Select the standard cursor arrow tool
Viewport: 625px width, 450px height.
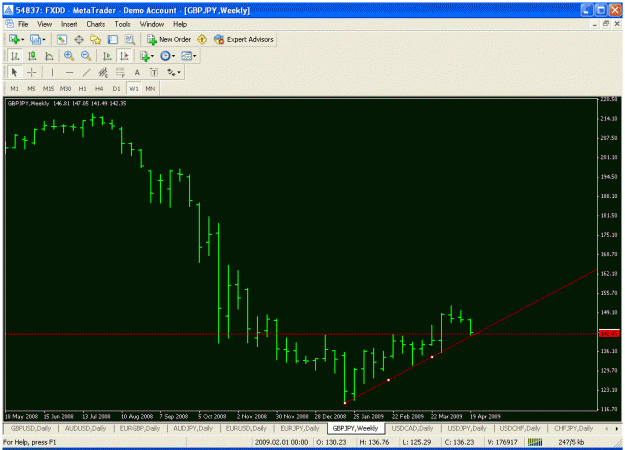coord(15,72)
